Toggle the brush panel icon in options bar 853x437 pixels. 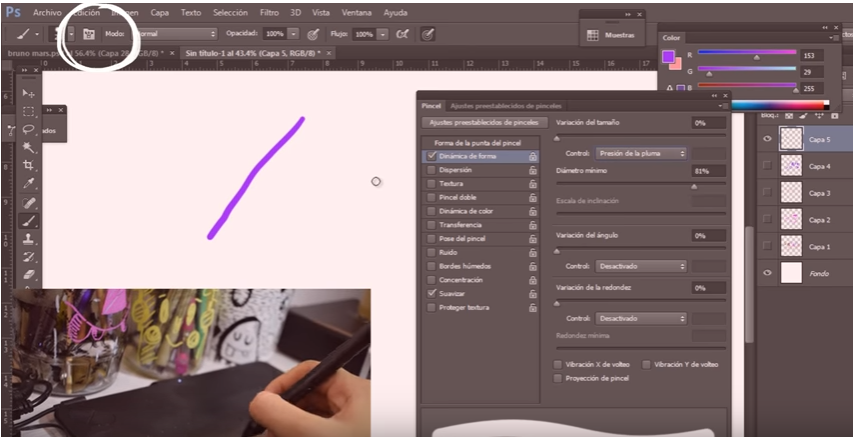point(88,33)
